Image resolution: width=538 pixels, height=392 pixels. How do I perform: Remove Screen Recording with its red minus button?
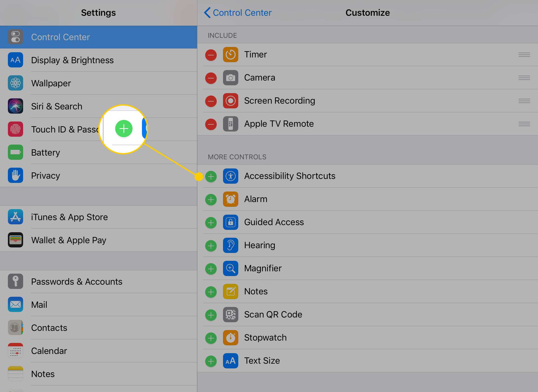click(x=211, y=101)
